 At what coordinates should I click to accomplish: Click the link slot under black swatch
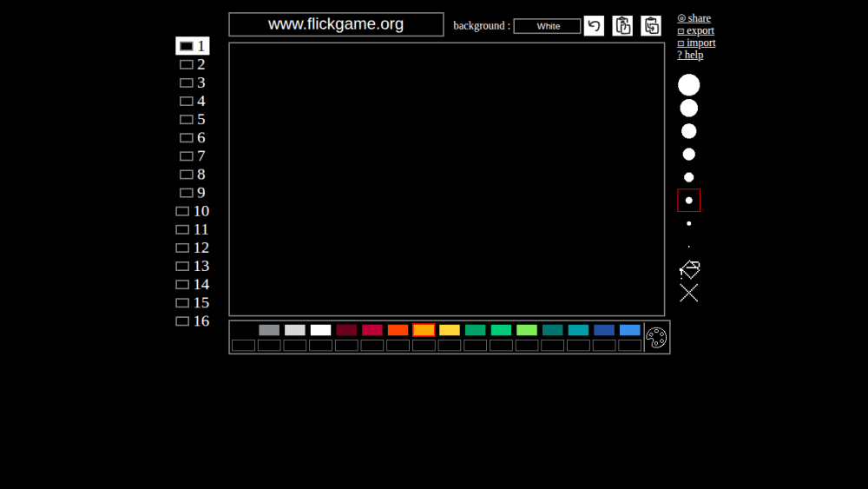(x=243, y=346)
